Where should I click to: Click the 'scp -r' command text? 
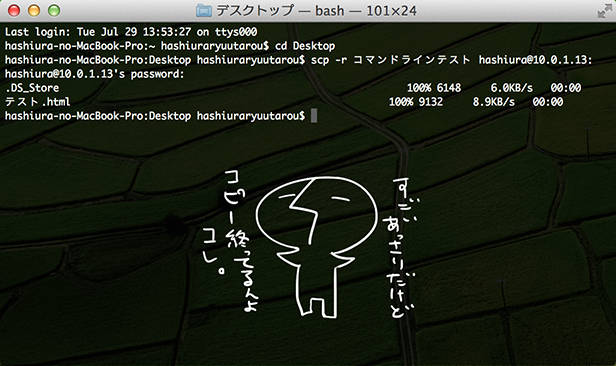coord(329,60)
